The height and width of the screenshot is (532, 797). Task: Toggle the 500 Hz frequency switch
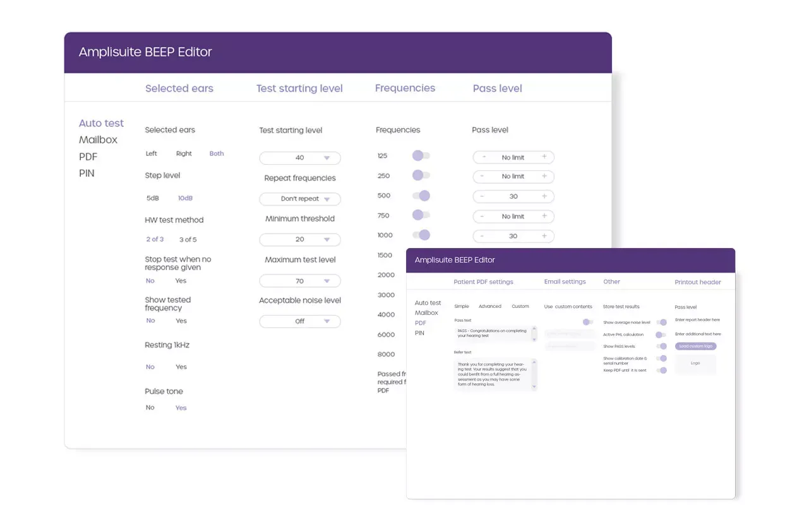(x=421, y=196)
